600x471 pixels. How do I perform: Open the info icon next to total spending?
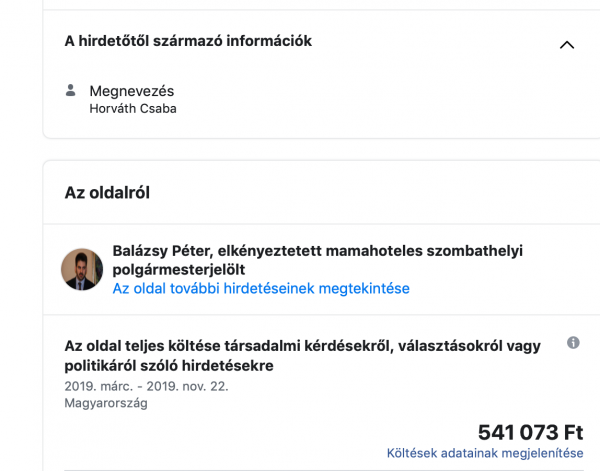pos(573,342)
